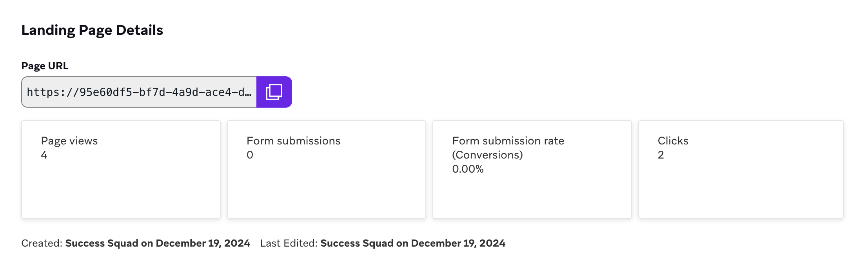Select the Page URL text field
This screenshot has width=868, height=274.
(x=139, y=92)
